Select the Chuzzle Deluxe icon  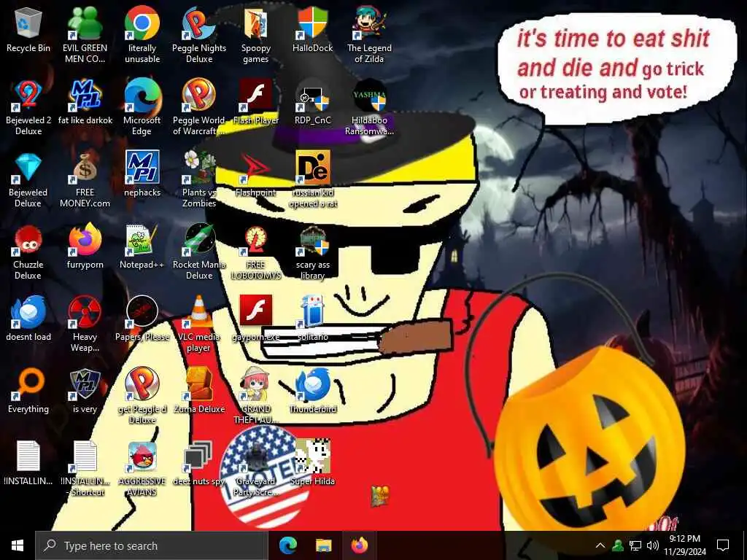(x=28, y=240)
